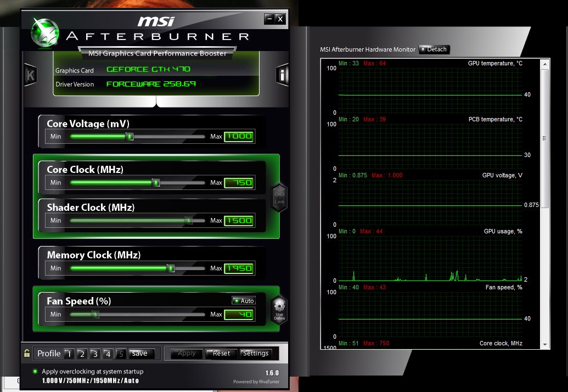
Task: Click the GEFORCE GTX 470 graphics card text
Action: 149,69
